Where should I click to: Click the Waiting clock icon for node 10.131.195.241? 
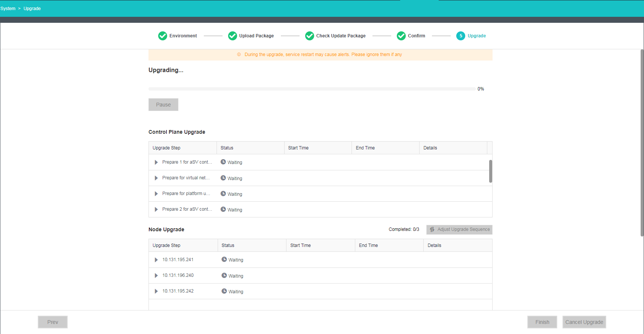pos(224,259)
